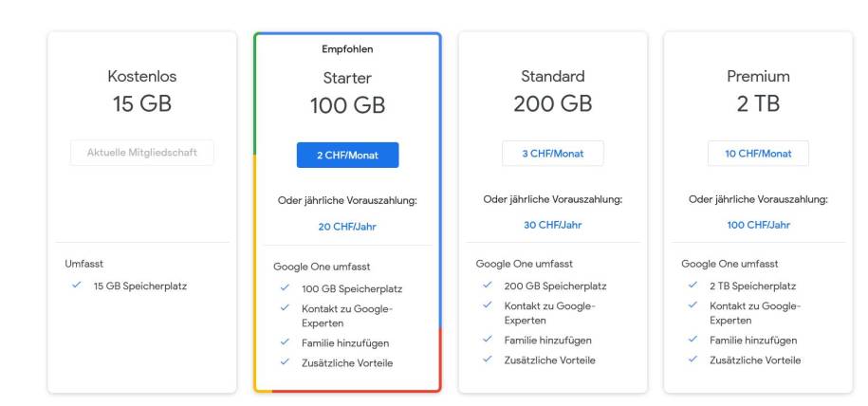Click checkmark beside 200 GB Speicherplatz

click(x=488, y=286)
